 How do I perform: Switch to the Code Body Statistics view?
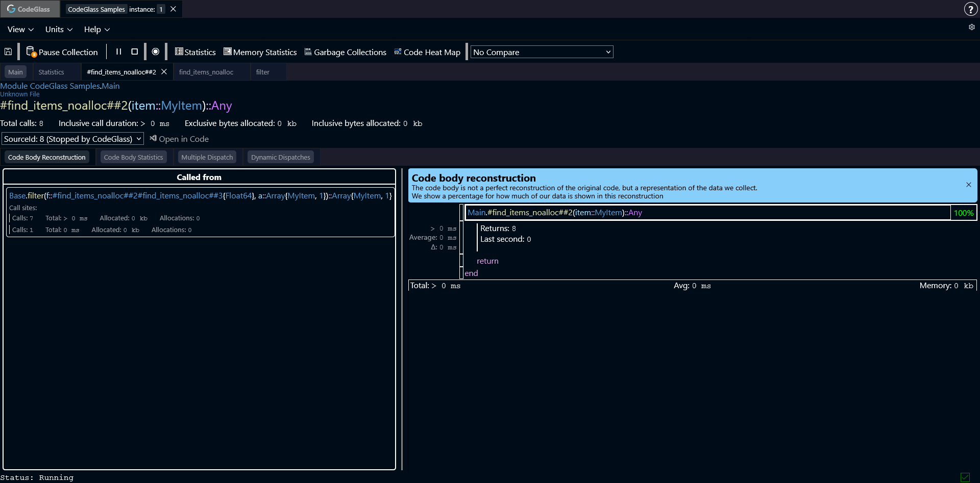133,157
